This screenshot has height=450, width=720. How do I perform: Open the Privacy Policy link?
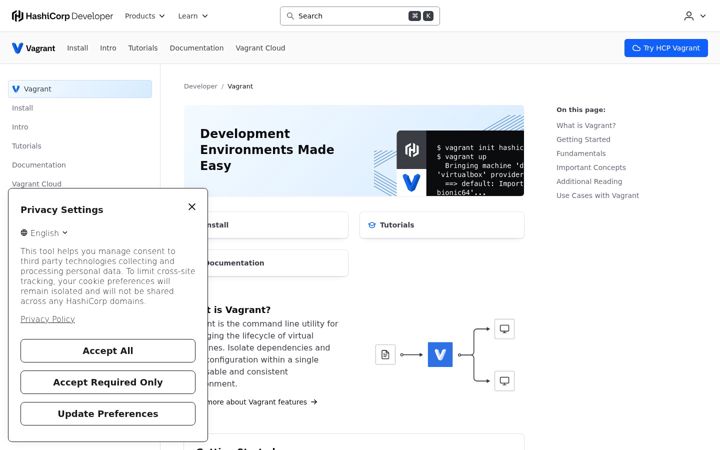(48, 319)
